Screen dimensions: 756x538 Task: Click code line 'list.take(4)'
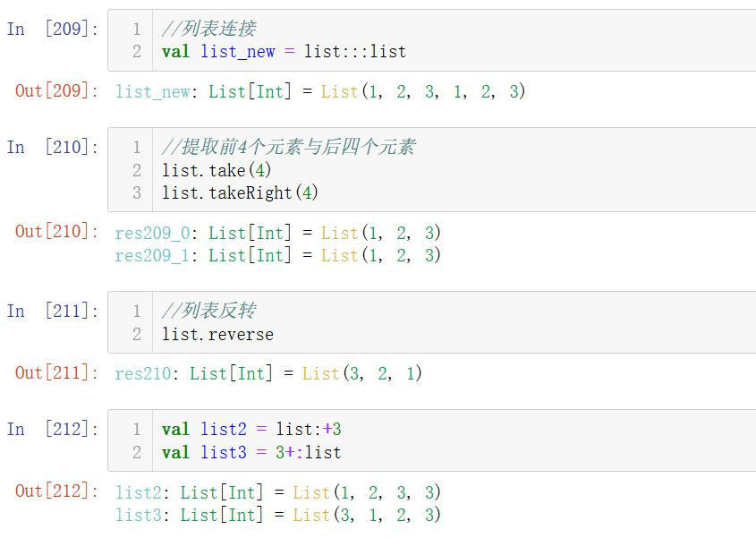[217, 170]
